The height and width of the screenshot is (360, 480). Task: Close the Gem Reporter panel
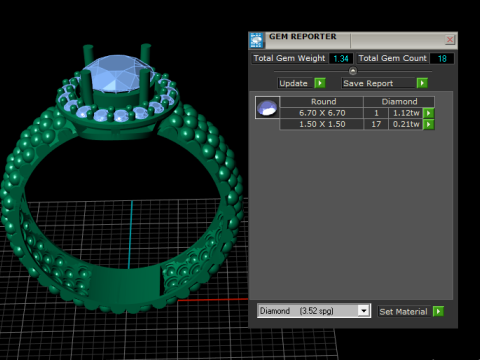[450, 40]
